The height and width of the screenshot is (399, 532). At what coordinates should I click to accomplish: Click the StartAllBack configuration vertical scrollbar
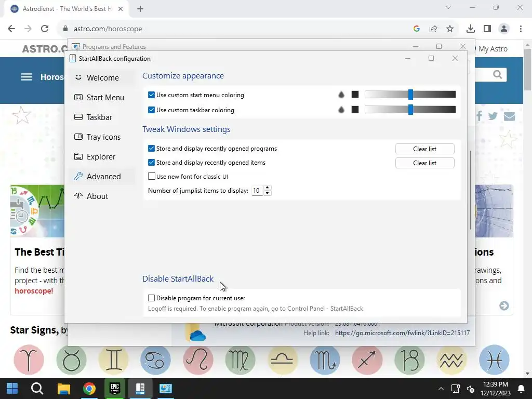[x=470, y=190]
